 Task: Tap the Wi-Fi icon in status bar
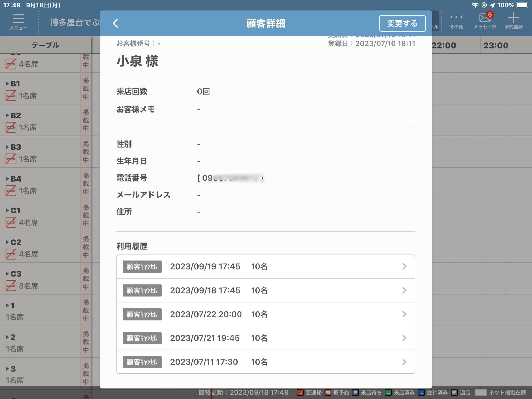click(475, 5)
